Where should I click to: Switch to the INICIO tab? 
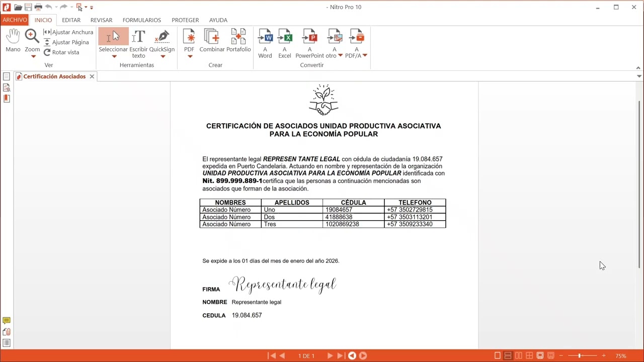coord(43,20)
